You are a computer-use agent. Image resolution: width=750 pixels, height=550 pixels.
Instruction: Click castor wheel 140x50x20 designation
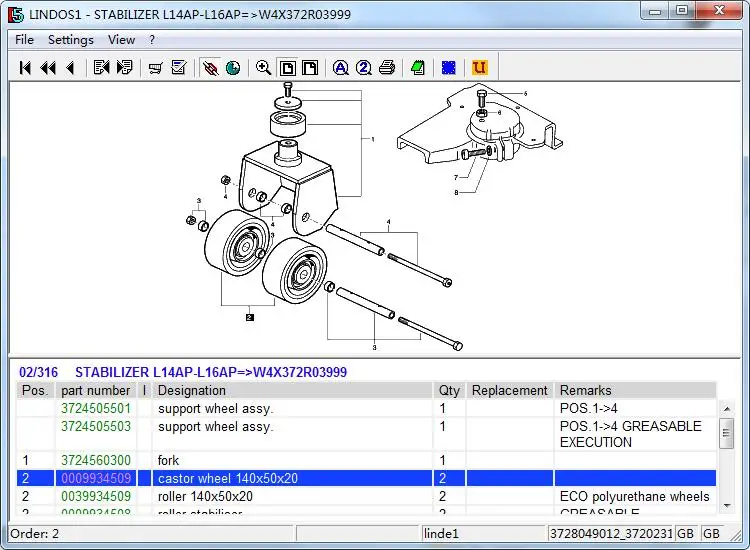pos(228,478)
